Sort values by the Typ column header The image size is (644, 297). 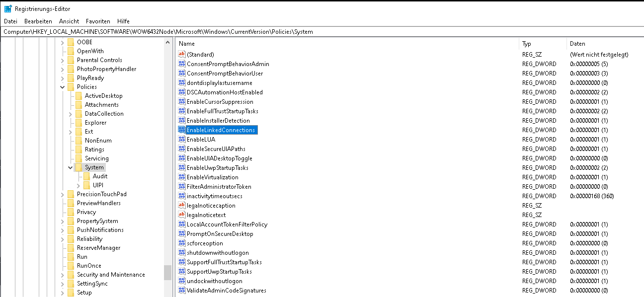pos(543,44)
